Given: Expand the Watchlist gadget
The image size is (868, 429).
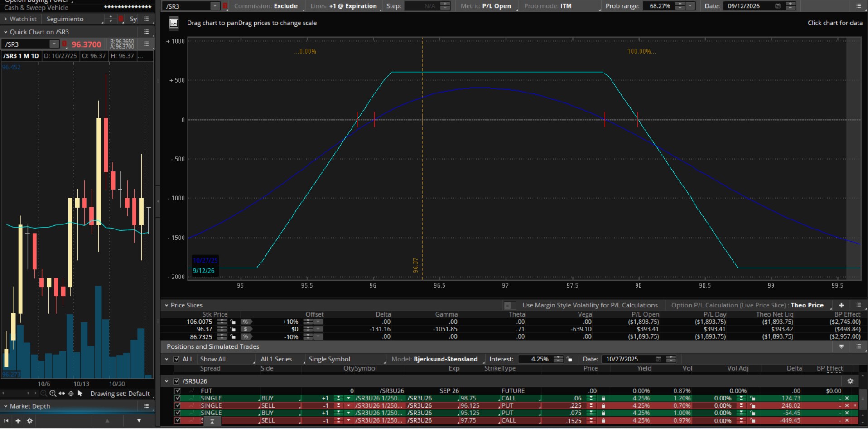Looking at the screenshot, I should pyautogui.click(x=5, y=19).
